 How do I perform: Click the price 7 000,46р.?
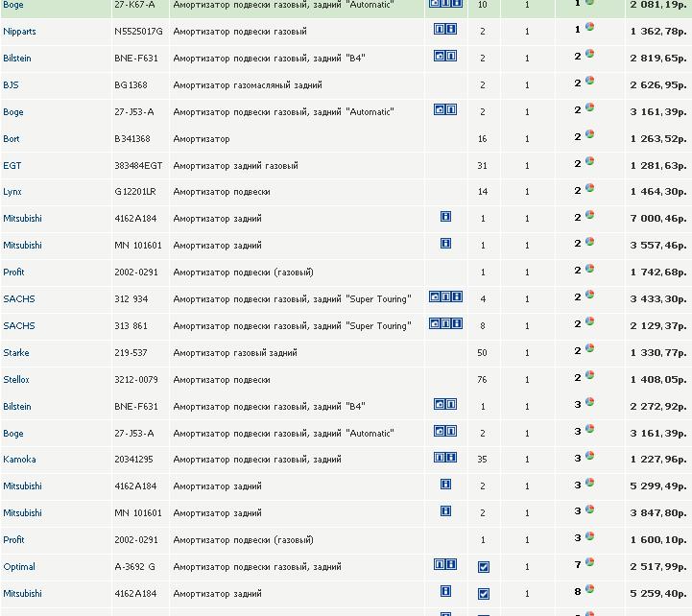click(x=658, y=218)
